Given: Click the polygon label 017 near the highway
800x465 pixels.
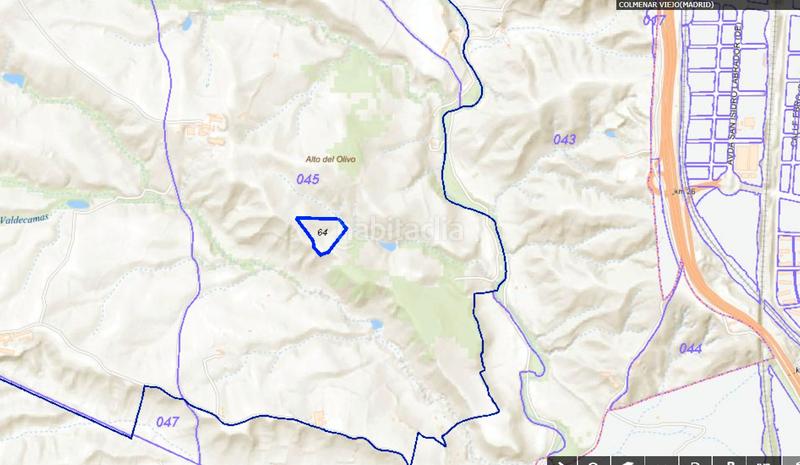Looking at the screenshot, I should click(x=655, y=21).
